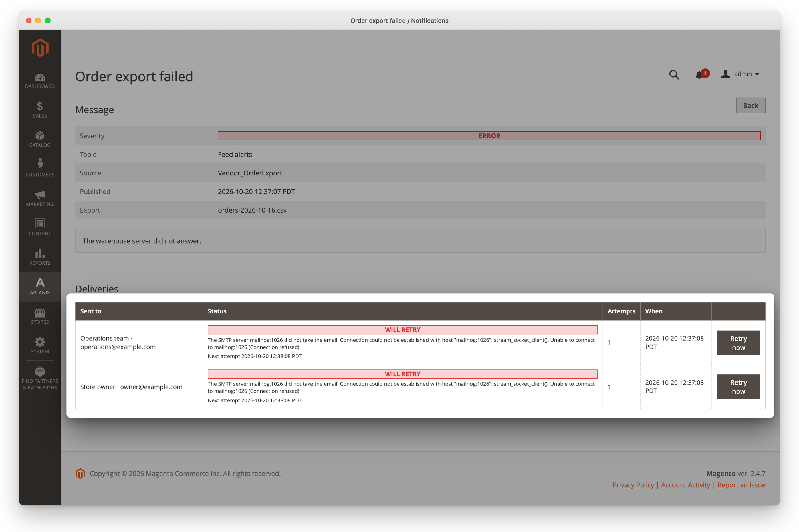Click WILL RETRY badge for Operations team
The image size is (799, 532).
coord(403,330)
